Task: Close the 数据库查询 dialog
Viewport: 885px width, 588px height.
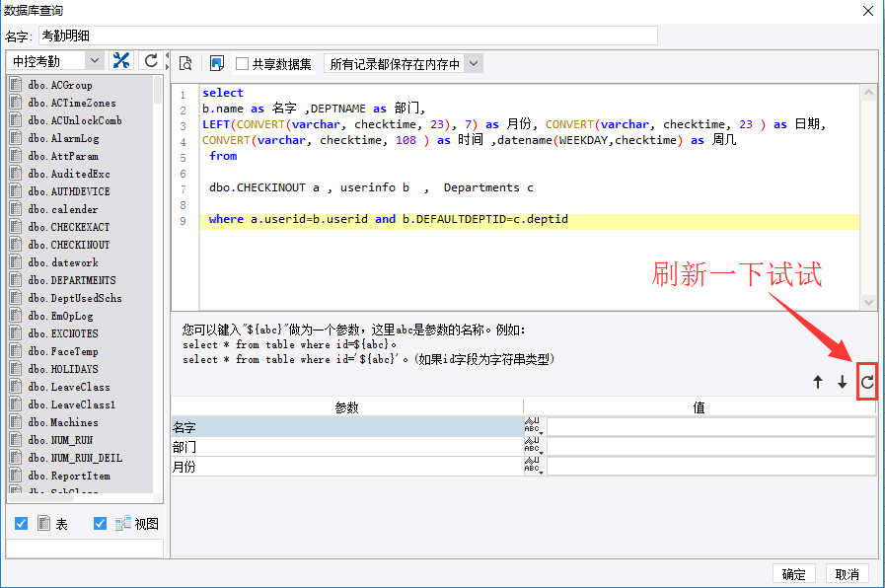Action: point(868,10)
